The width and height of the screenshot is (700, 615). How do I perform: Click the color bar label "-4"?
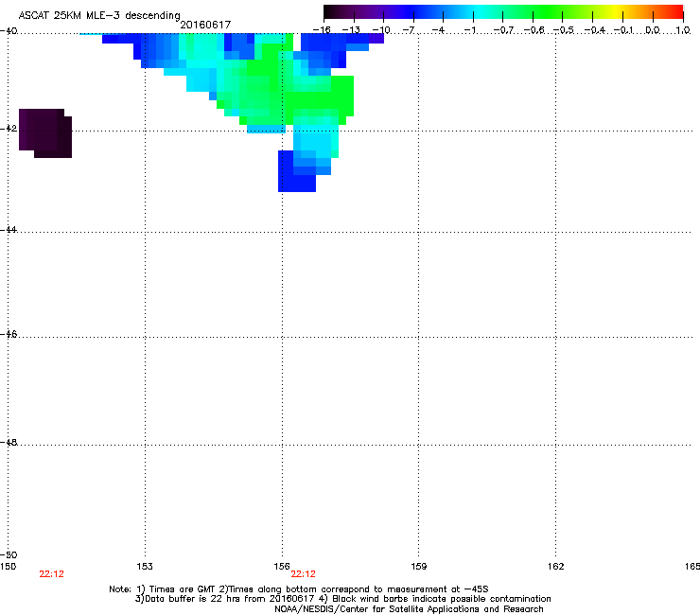click(x=438, y=30)
